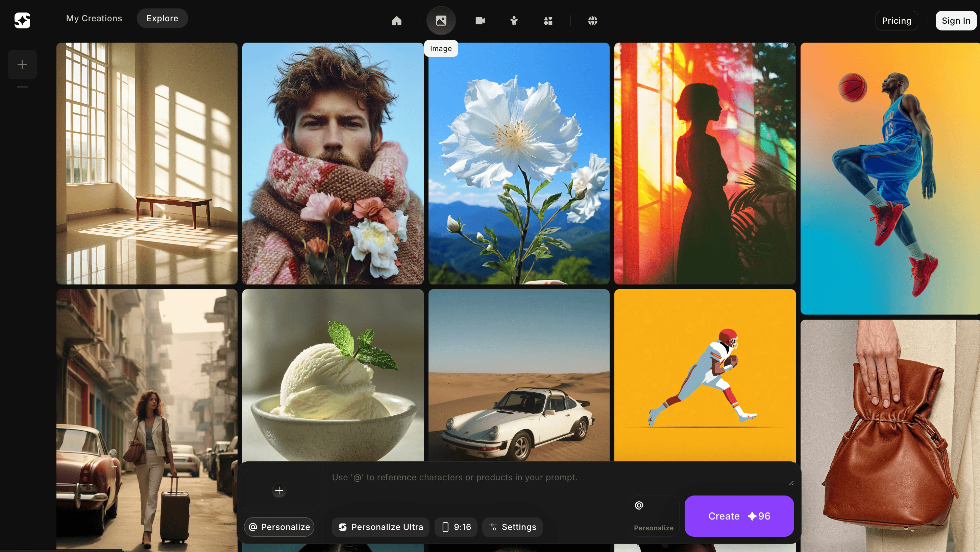
Task: Add a reference image with the plus tile
Action: point(279,490)
